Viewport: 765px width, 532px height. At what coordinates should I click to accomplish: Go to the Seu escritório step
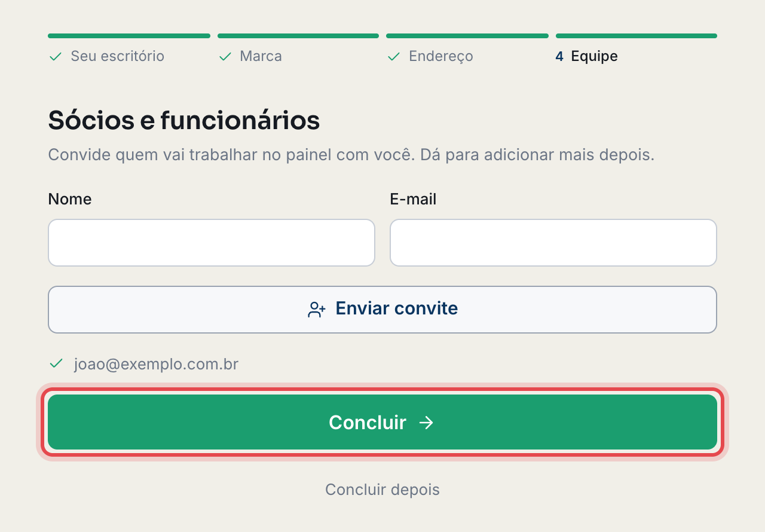[117, 56]
